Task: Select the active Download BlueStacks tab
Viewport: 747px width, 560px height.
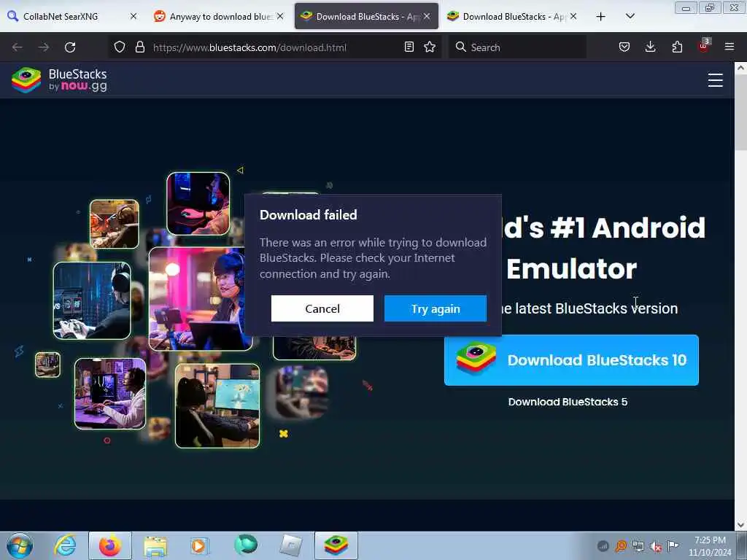Action: coord(366,16)
